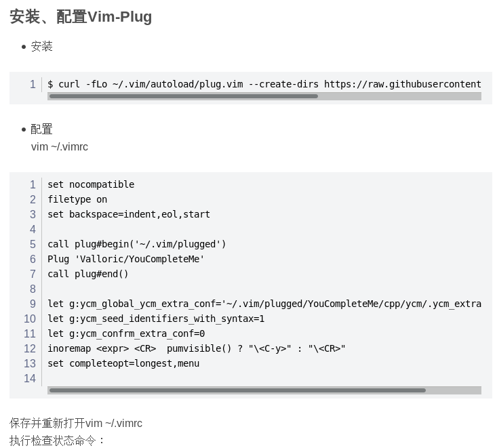497x448 pixels.
Task: Click the ycm_seed_identifiers_with_syntax=1 line
Action: (156, 319)
